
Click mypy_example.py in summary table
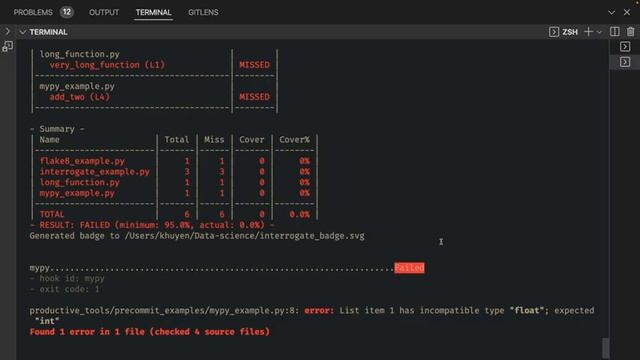click(77, 193)
